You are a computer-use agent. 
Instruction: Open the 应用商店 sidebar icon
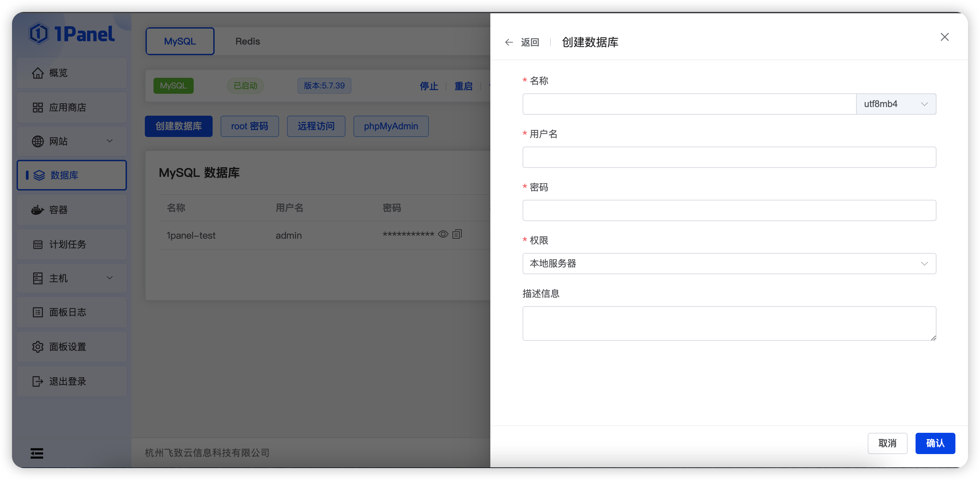tap(69, 107)
